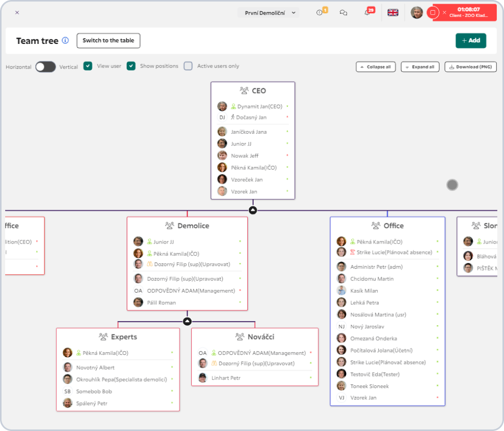Image resolution: width=504 pixels, height=431 pixels.
Task: Click the X icon at top left
Action: (x=17, y=13)
